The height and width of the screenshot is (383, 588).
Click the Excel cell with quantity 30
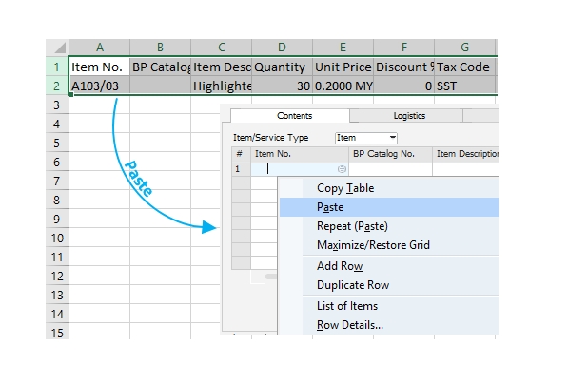[x=282, y=86]
